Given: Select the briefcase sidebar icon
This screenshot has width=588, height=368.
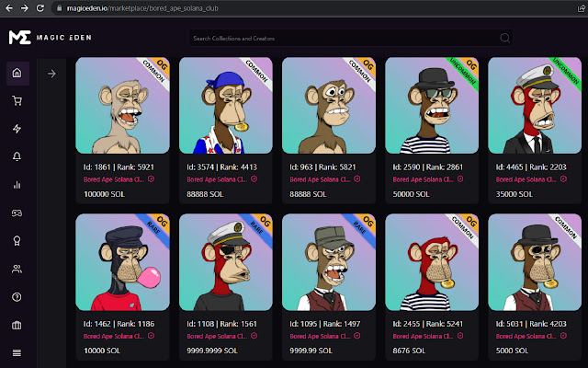Looking at the screenshot, I should click(x=17, y=325).
